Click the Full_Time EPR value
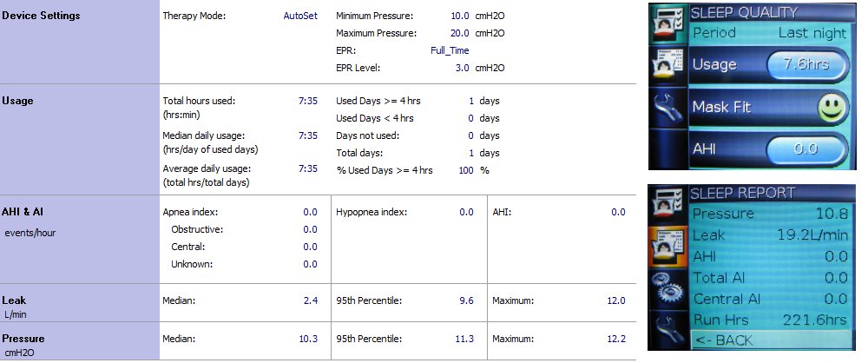The height and width of the screenshot is (363, 868). pos(450,50)
